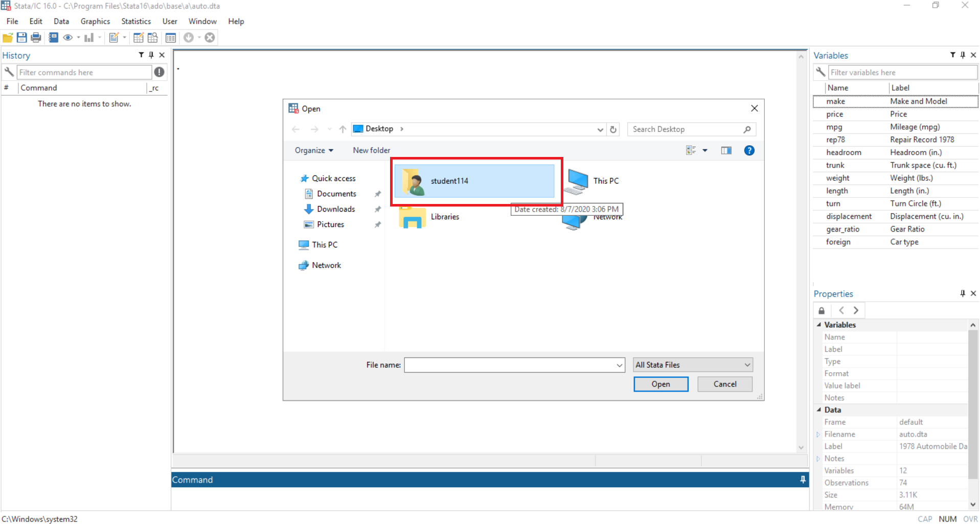
Task: Toggle the preview pane in Open dialog
Action: [x=726, y=150]
